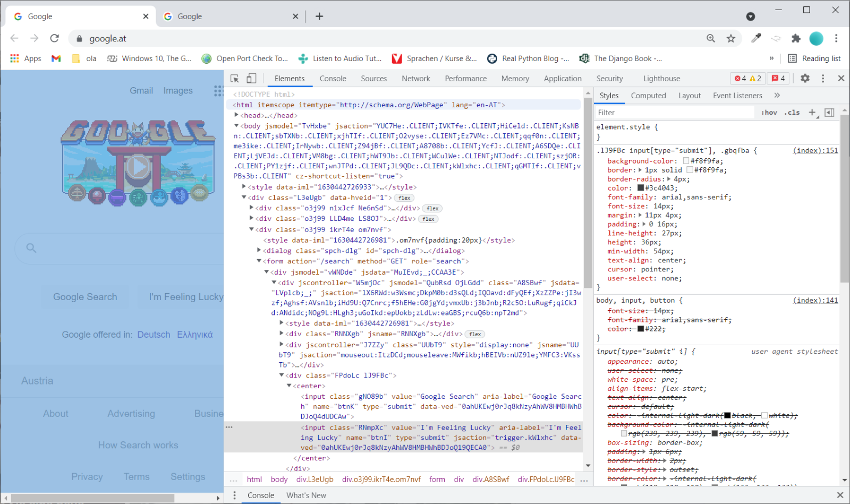Open a new browser tab

pyautogui.click(x=319, y=16)
